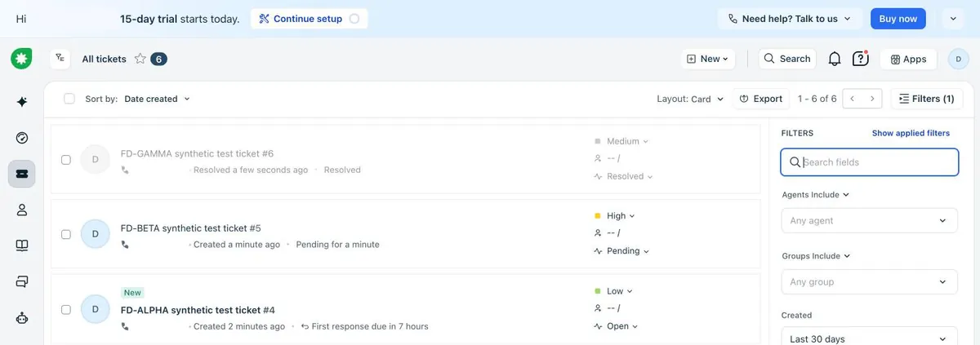Open bot sidebar icon

click(22, 318)
